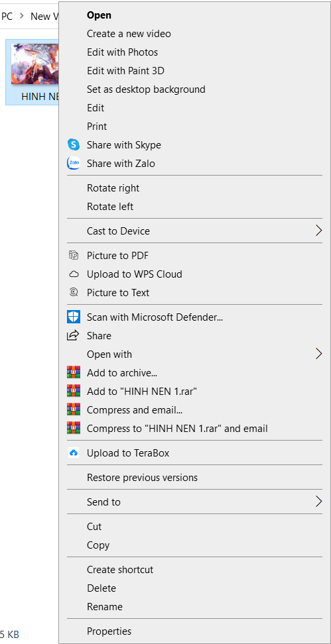Click the WinRAR icon beside Add to archive
The height and width of the screenshot is (644, 331).
pos(73,372)
